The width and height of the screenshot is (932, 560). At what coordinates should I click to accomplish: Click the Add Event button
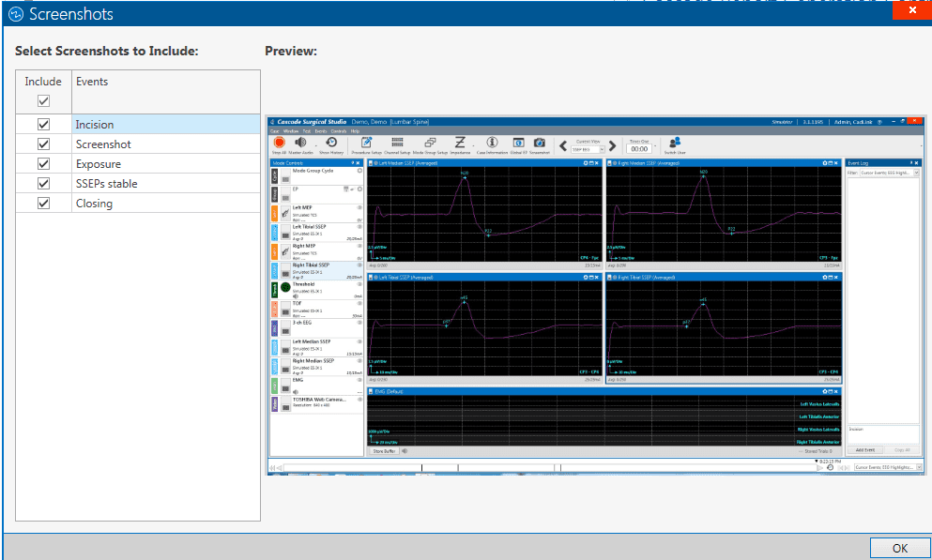865,450
